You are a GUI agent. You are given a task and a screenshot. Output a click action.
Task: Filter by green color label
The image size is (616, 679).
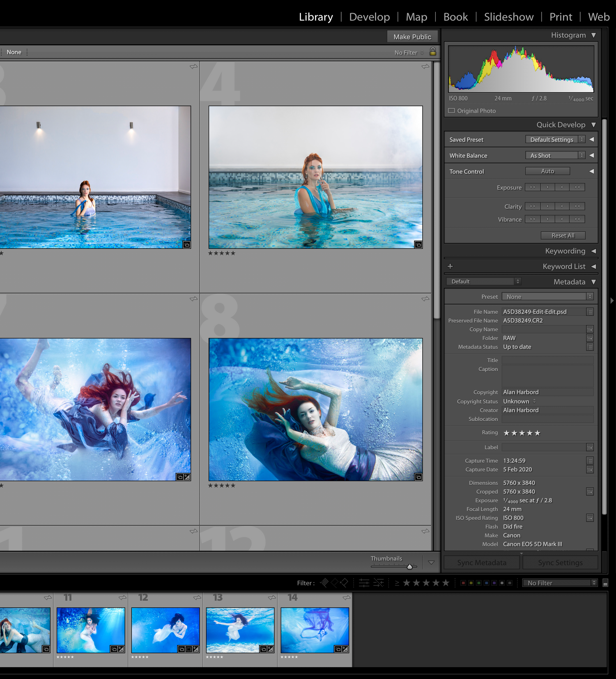(478, 583)
